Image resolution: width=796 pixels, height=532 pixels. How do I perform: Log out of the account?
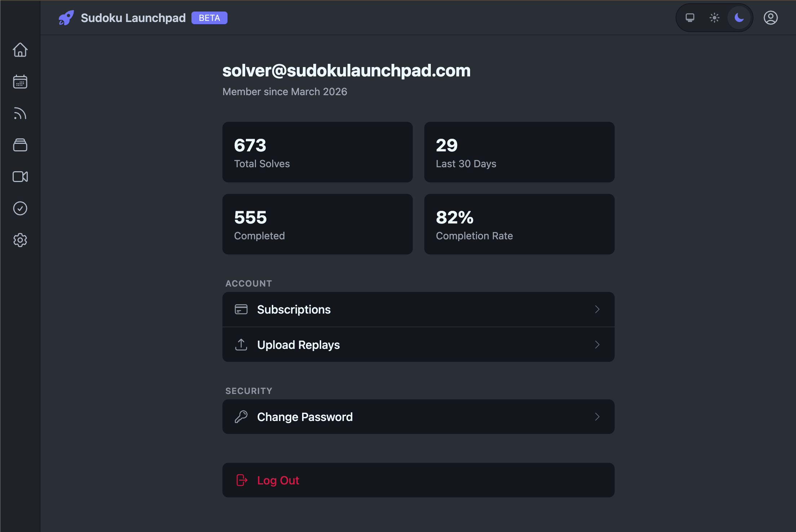click(418, 480)
